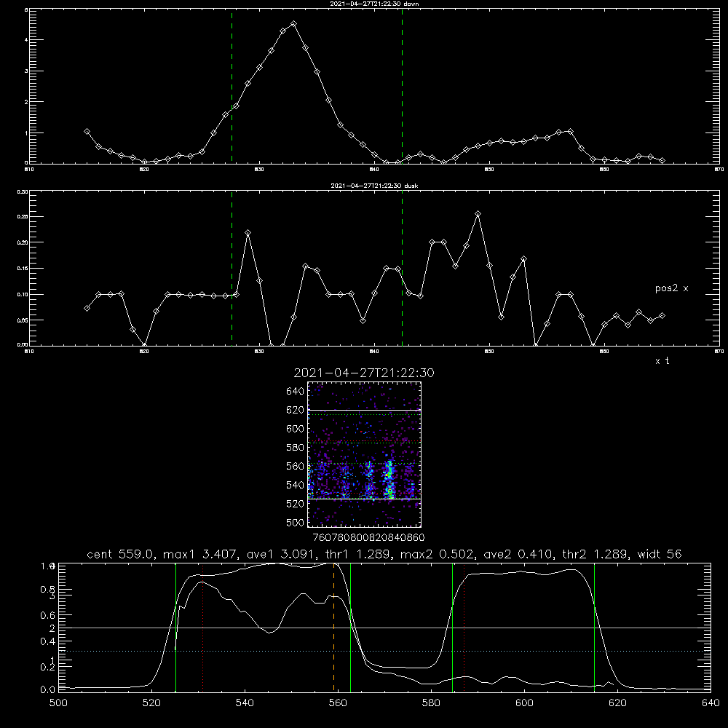Click the 0.6 y-axis label on bottom plot
The height and width of the screenshot is (728, 728).
coord(48,615)
